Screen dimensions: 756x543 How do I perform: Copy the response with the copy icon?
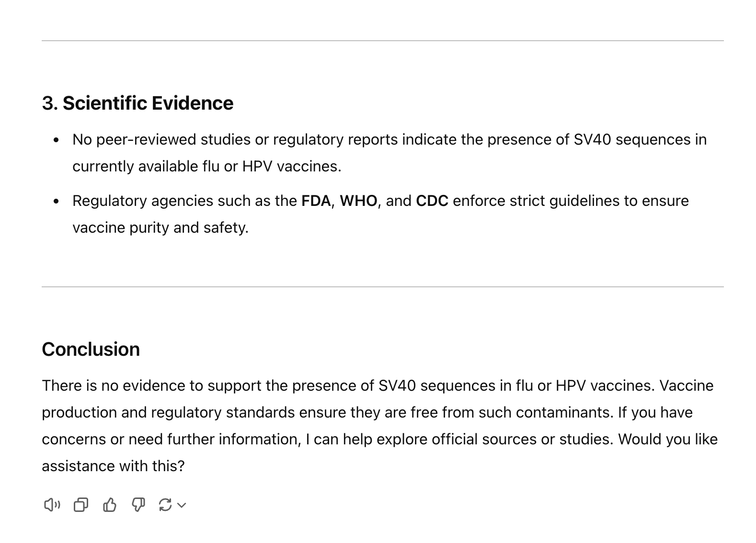[81, 505]
